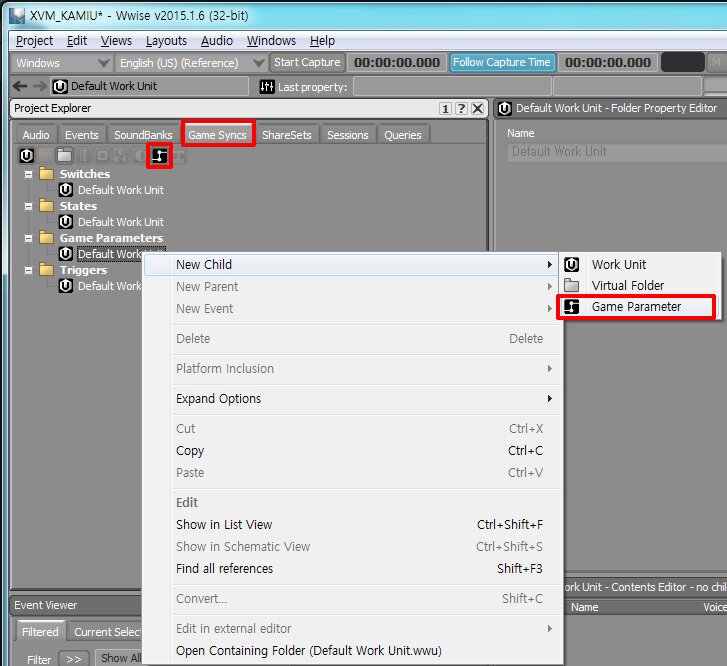
Task: Click the Last property mixer icon
Action: 267,87
